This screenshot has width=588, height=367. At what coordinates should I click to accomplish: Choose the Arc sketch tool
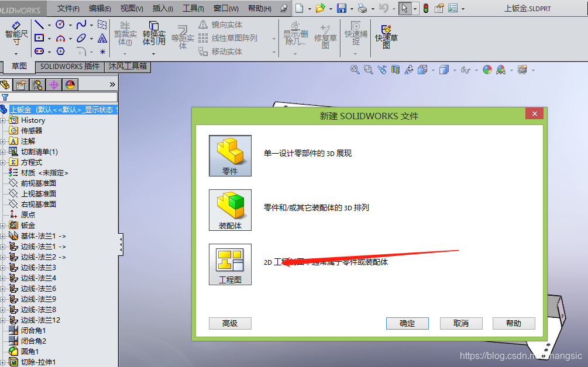click(60, 38)
